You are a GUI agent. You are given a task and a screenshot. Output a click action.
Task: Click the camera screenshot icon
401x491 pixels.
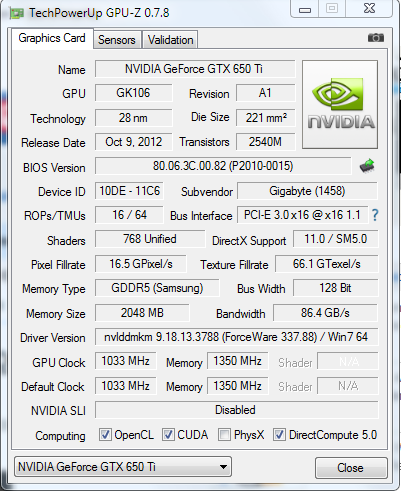(x=376, y=38)
